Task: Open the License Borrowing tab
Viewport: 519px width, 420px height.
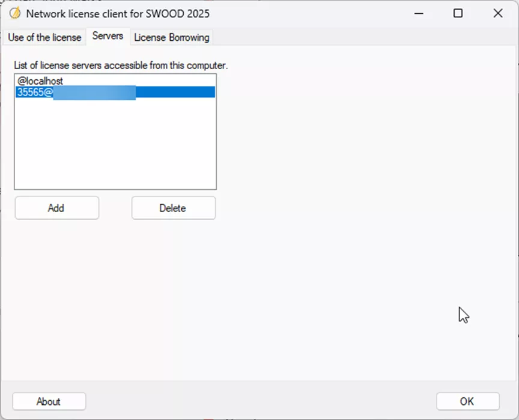Action: 171,37
